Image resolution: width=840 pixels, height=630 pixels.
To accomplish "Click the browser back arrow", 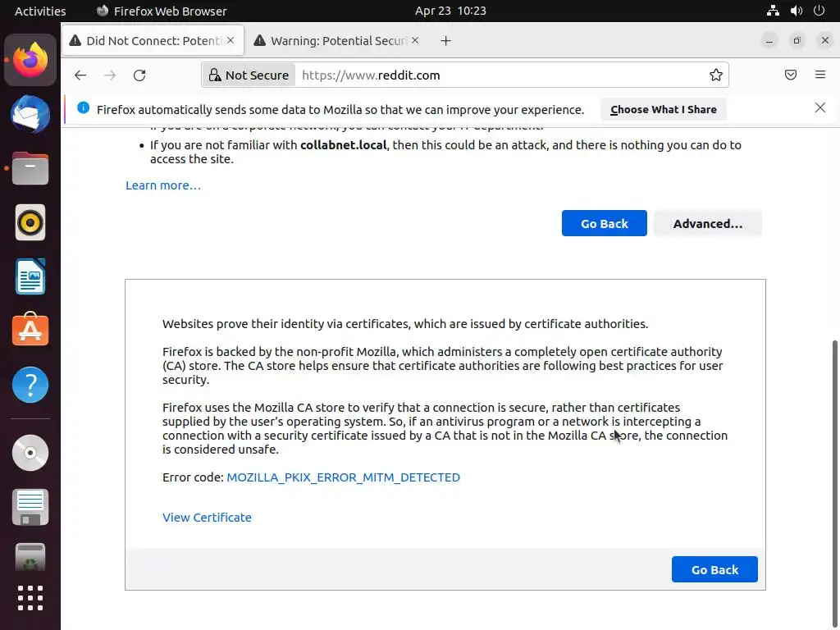I will pyautogui.click(x=80, y=75).
